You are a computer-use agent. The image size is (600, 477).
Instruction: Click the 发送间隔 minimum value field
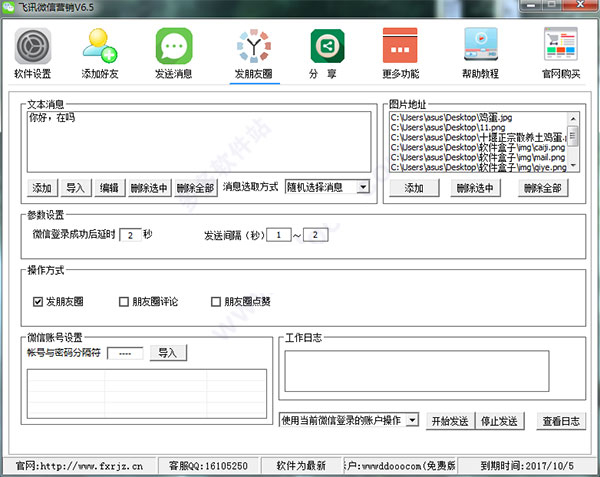(279, 235)
